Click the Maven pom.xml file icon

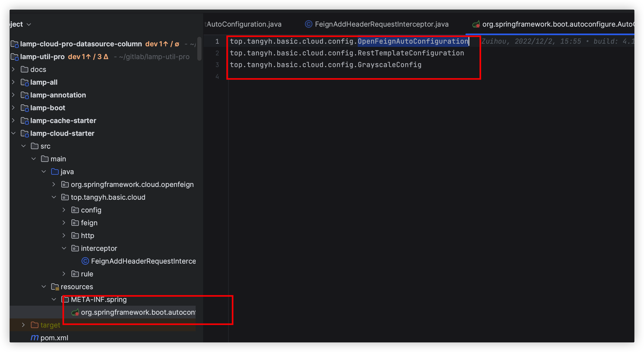[x=34, y=338]
